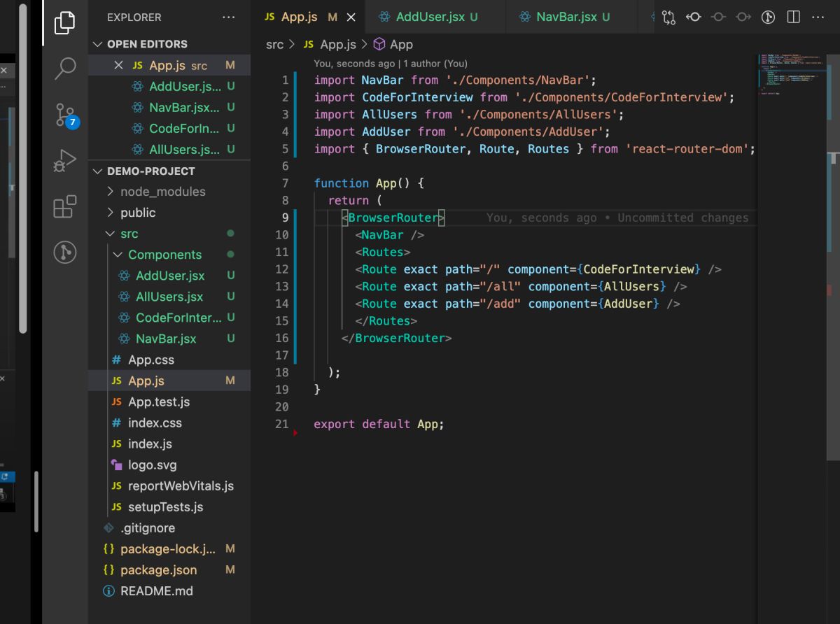Viewport: 840px width, 624px height.
Task: Close App.js in Open Editors list
Action: tap(118, 65)
